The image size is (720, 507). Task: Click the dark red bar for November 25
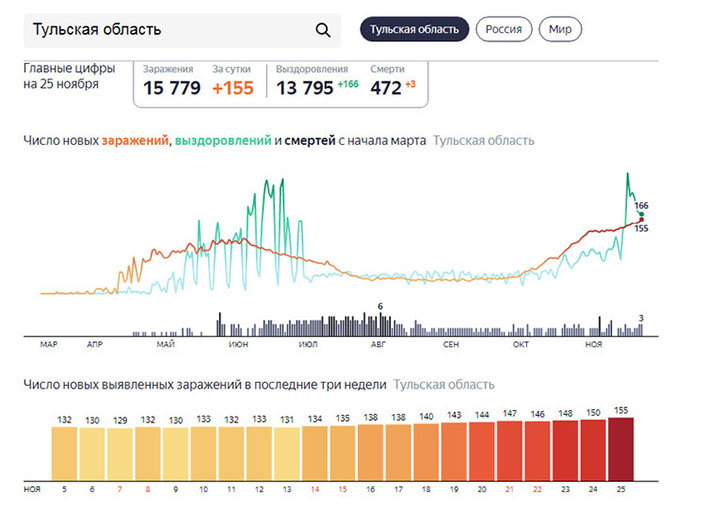(620, 448)
